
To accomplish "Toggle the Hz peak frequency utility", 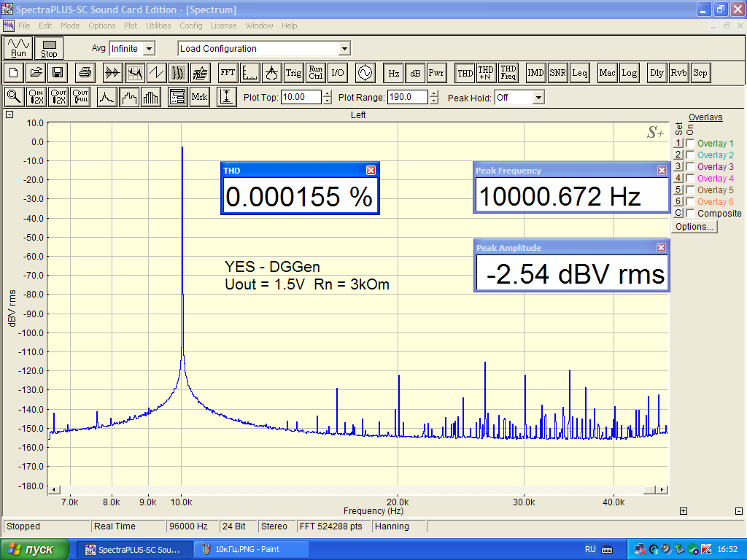I will click(393, 73).
